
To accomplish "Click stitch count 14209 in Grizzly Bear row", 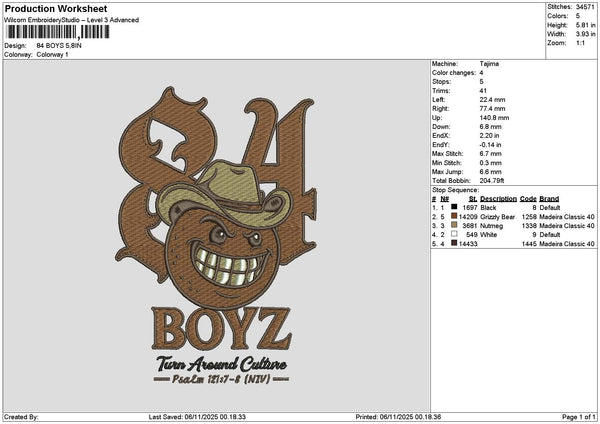I will [x=468, y=217].
